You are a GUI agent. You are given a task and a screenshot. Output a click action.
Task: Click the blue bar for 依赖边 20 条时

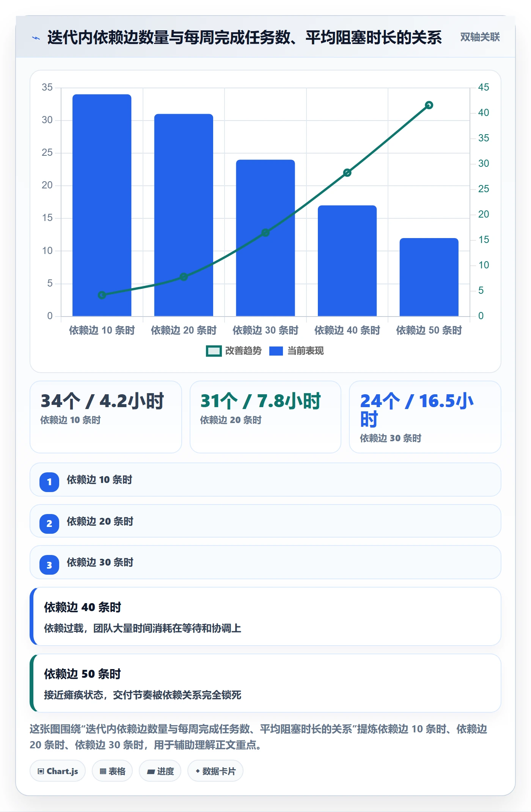pos(184,215)
